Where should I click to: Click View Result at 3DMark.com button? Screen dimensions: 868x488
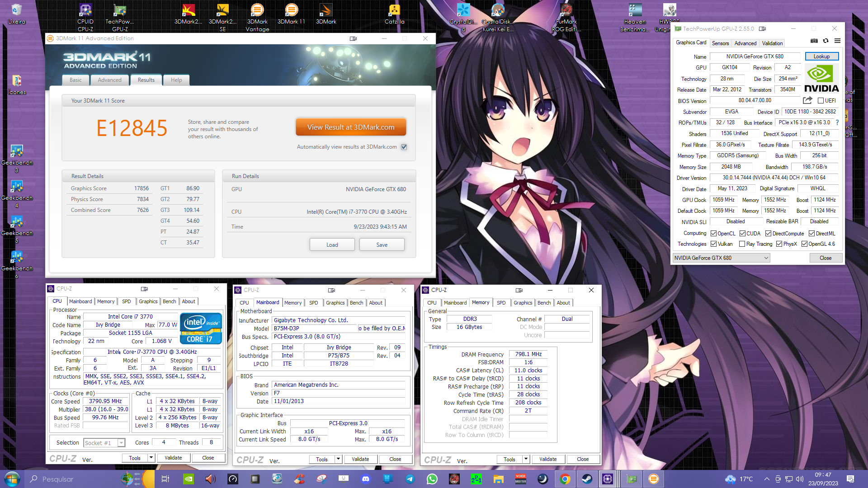[351, 127]
